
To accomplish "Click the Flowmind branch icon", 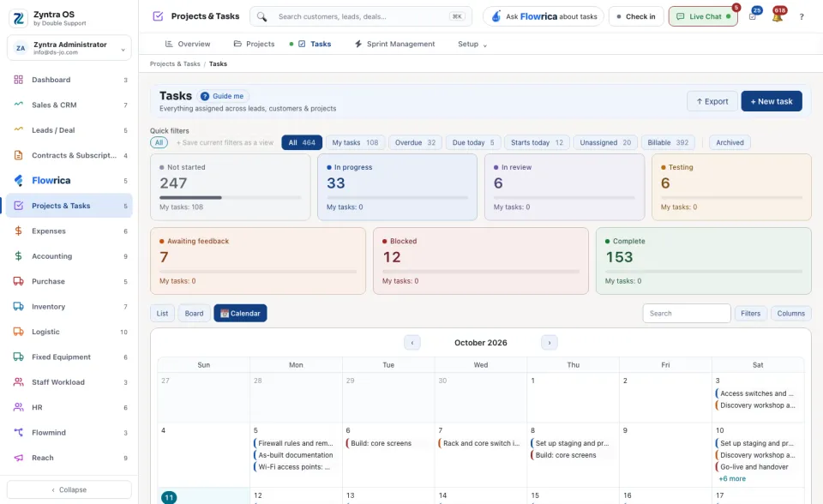I will pos(18,433).
